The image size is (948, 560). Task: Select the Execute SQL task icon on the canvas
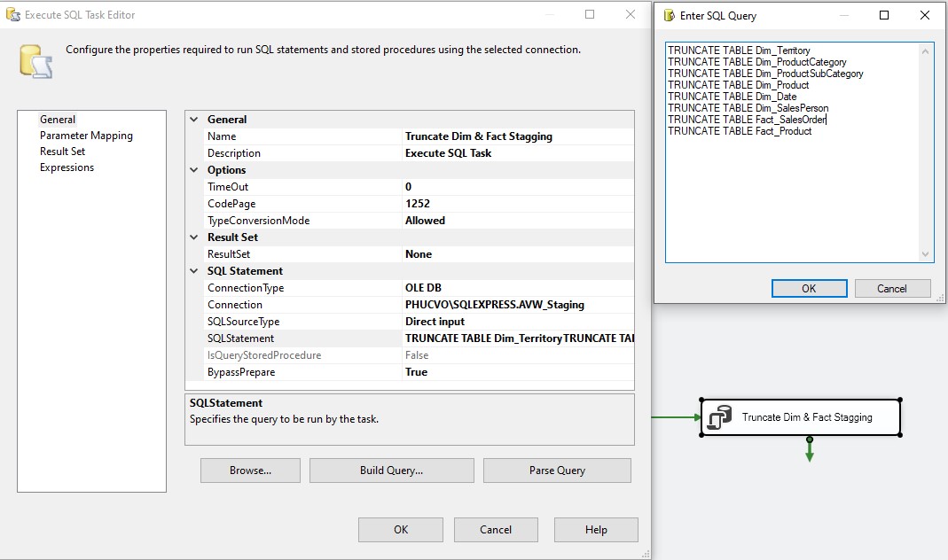pyautogui.click(x=719, y=417)
